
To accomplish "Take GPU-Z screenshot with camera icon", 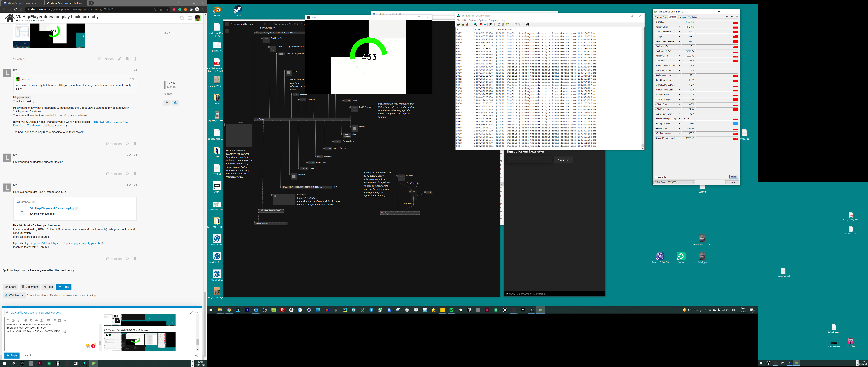I will 727,16.
